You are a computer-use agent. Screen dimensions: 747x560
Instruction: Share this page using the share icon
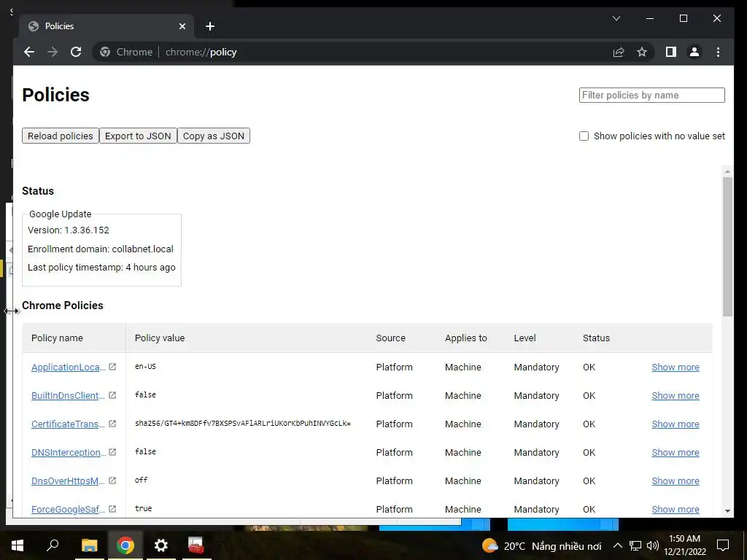pyautogui.click(x=619, y=52)
